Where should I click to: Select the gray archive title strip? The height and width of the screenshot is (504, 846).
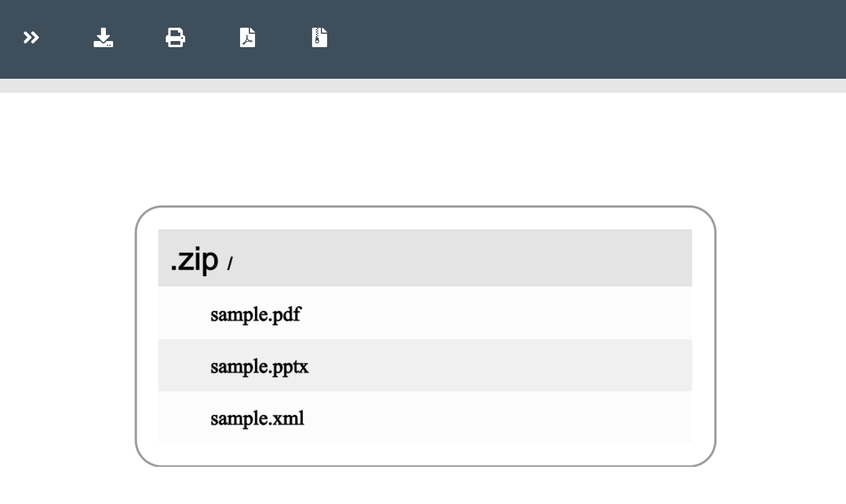pos(425,258)
